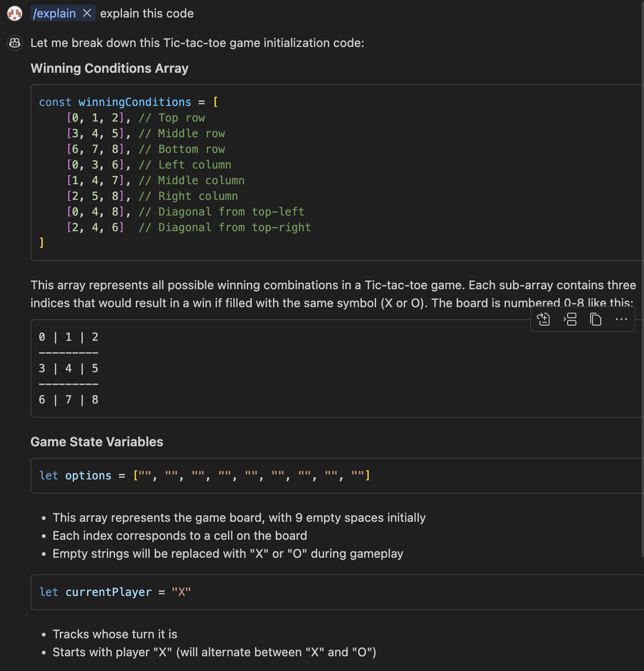644x671 pixels.
Task: Click the Copilot avatar icon
Action: click(15, 43)
